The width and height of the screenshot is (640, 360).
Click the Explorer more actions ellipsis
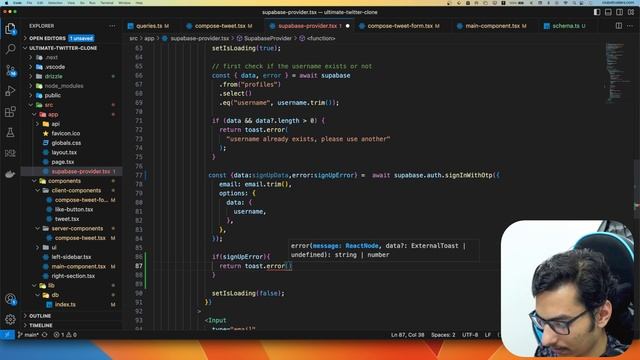[112, 26]
